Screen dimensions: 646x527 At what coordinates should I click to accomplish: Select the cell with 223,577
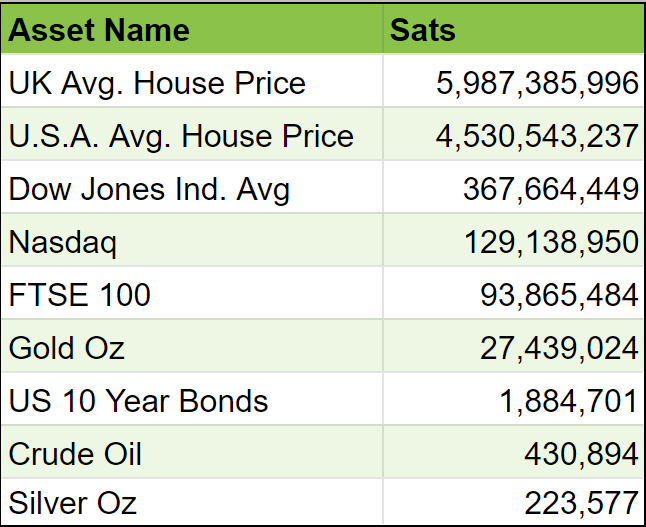(581, 502)
